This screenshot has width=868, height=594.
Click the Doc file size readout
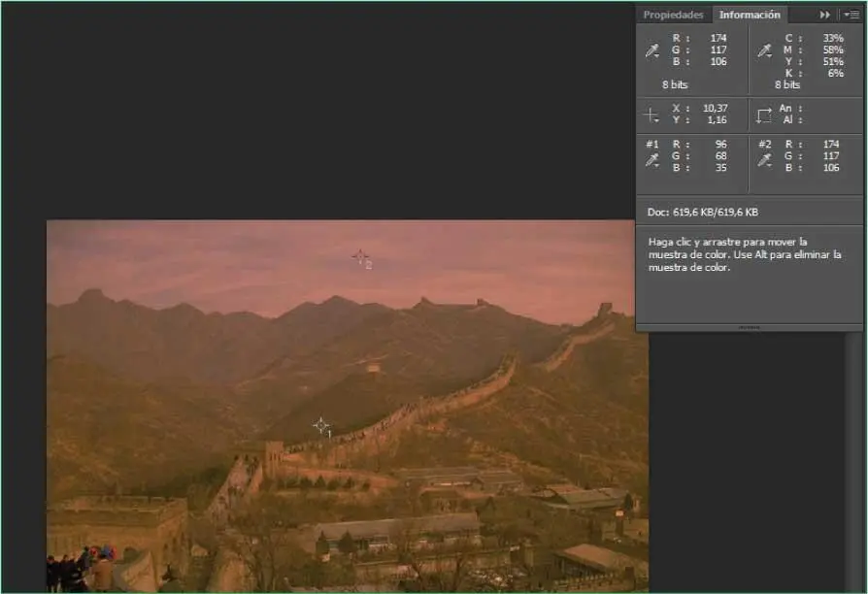click(703, 212)
